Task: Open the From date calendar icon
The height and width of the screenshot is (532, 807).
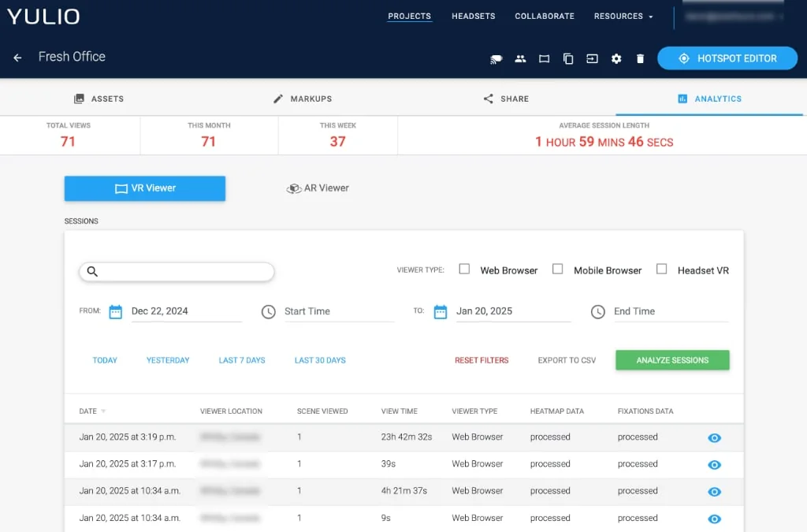Action: 115,312
